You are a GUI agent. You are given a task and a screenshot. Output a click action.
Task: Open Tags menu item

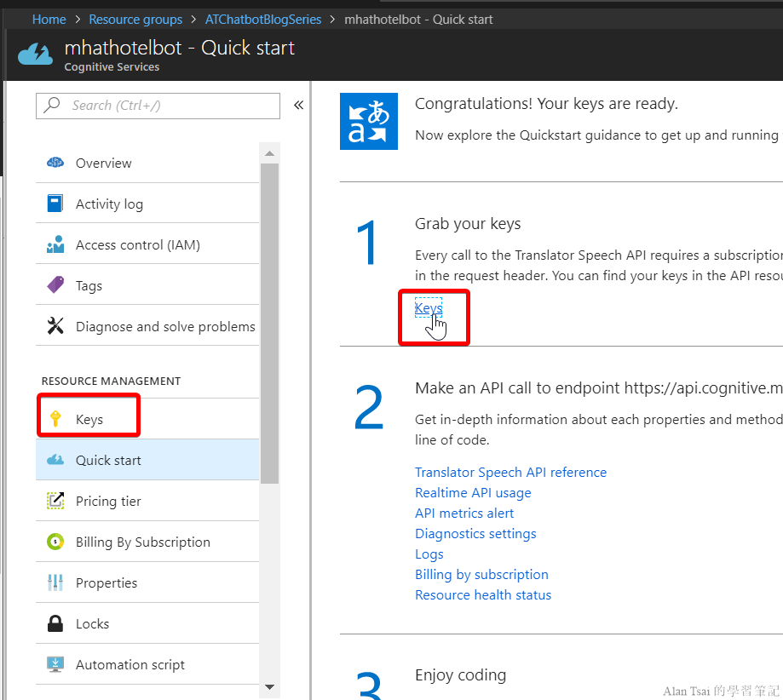coord(147,285)
